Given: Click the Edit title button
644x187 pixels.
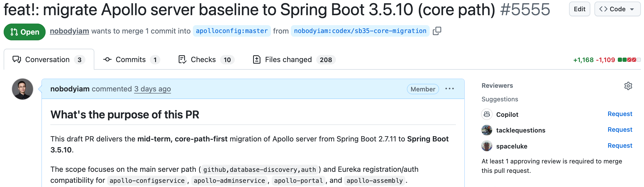Looking at the screenshot, I should tap(579, 9).
